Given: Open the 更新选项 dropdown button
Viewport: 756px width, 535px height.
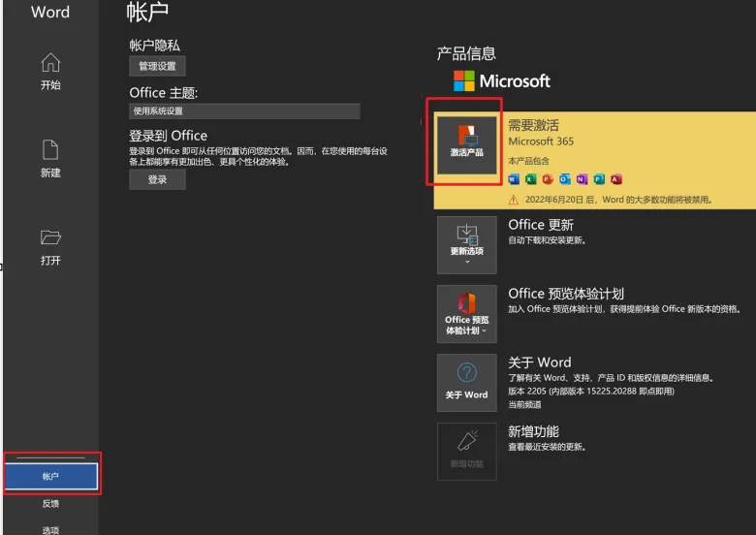Looking at the screenshot, I should [467, 245].
